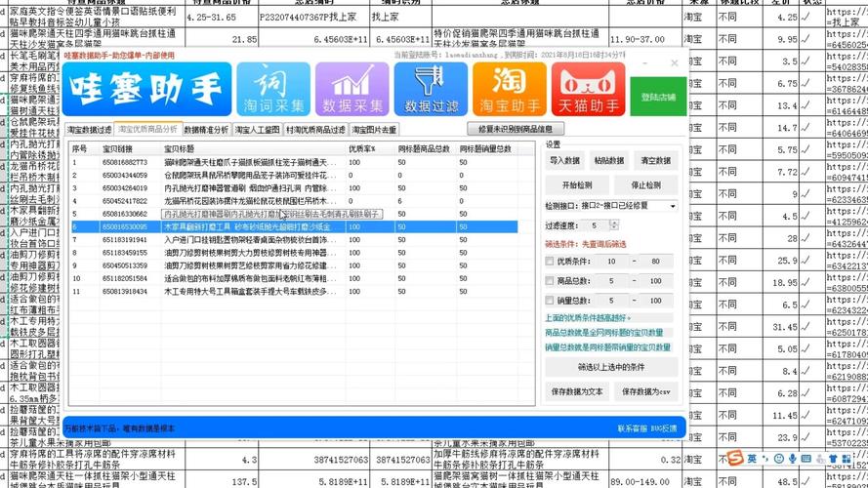Enable the 商品总数 checkbox
Viewport: 868px width, 488px height.
tap(549, 281)
